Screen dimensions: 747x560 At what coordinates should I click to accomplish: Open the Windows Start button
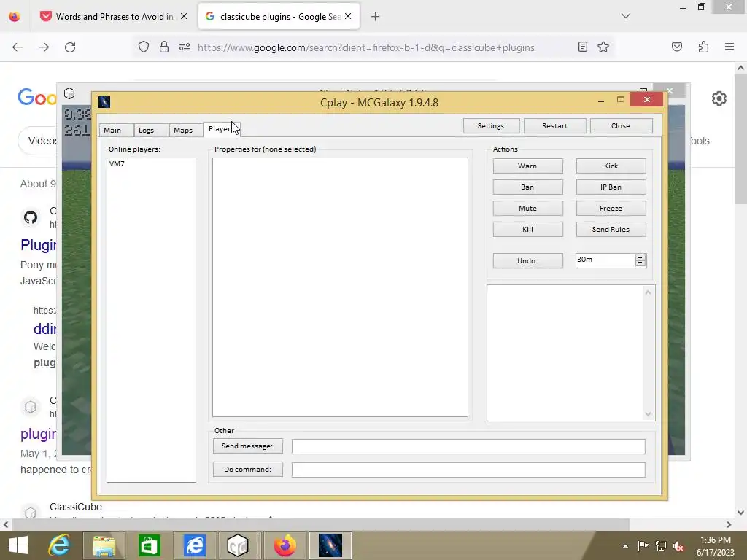click(18, 545)
